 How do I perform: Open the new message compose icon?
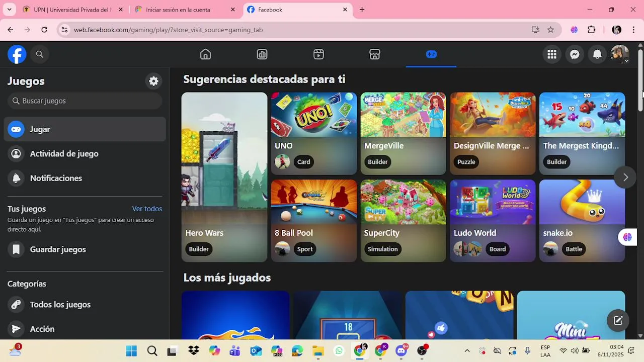(x=618, y=320)
